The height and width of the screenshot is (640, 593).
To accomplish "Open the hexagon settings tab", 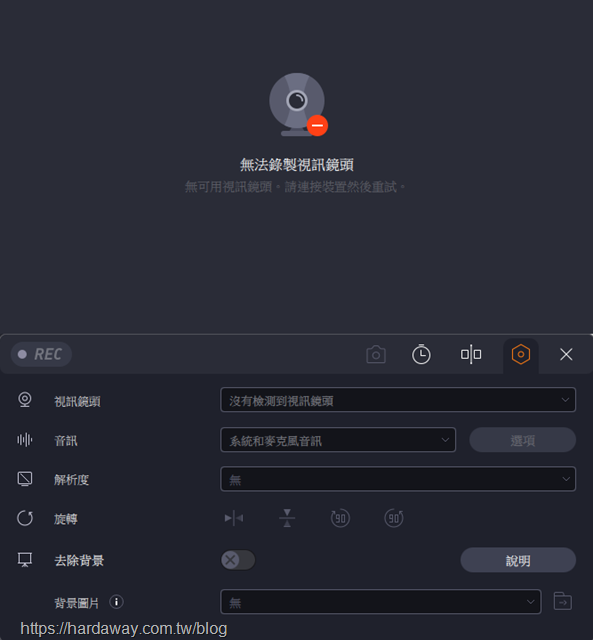I will (521, 354).
